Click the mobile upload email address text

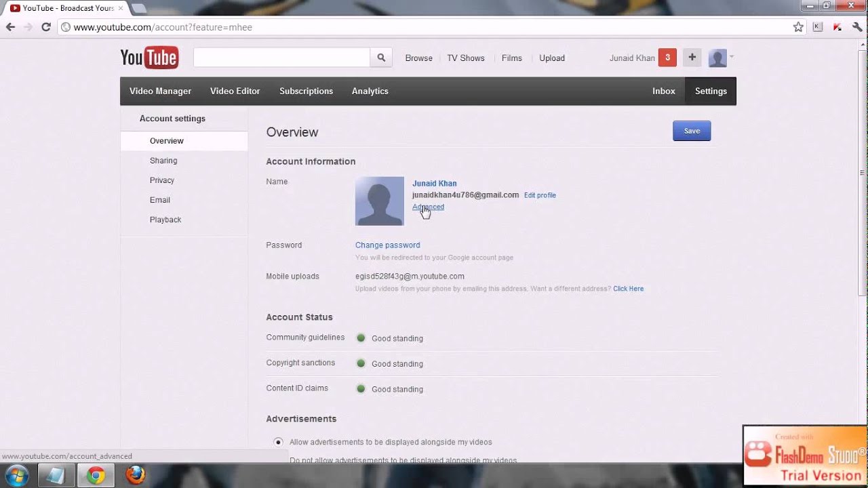coord(410,277)
